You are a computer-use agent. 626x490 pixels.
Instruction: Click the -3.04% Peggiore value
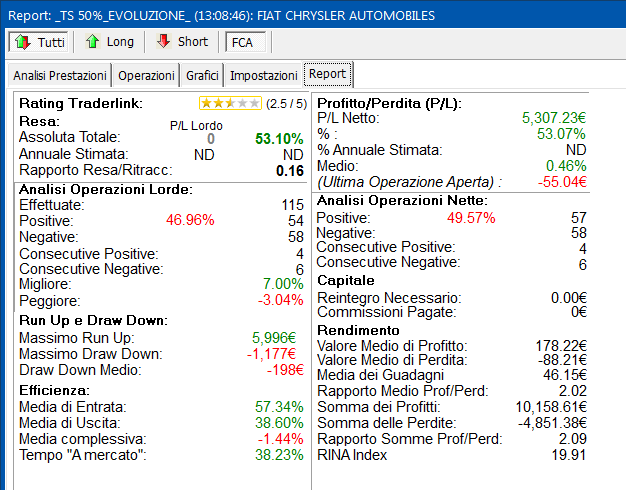280,300
